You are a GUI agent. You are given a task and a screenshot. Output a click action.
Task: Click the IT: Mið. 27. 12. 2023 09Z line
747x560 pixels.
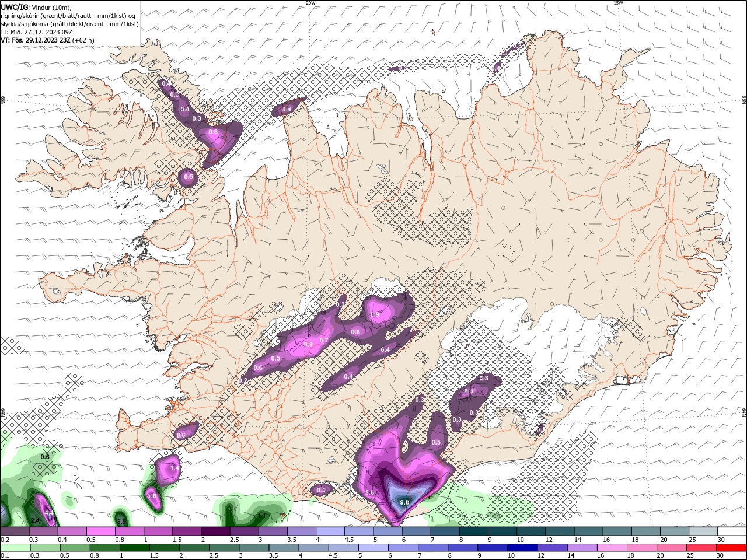click(x=37, y=32)
